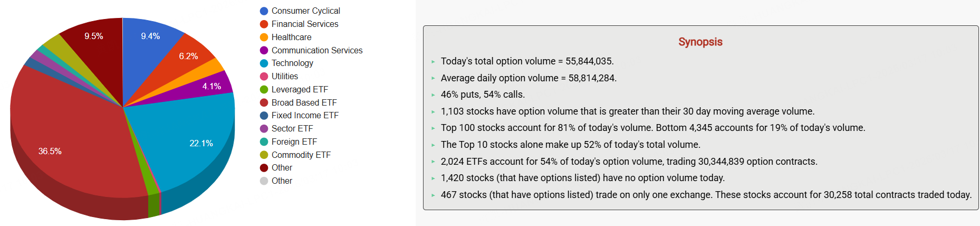The height and width of the screenshot is (226, 980).
Task: Click the dark red Other legend dot
Action: pyautogui.click(x=264, y=168)
